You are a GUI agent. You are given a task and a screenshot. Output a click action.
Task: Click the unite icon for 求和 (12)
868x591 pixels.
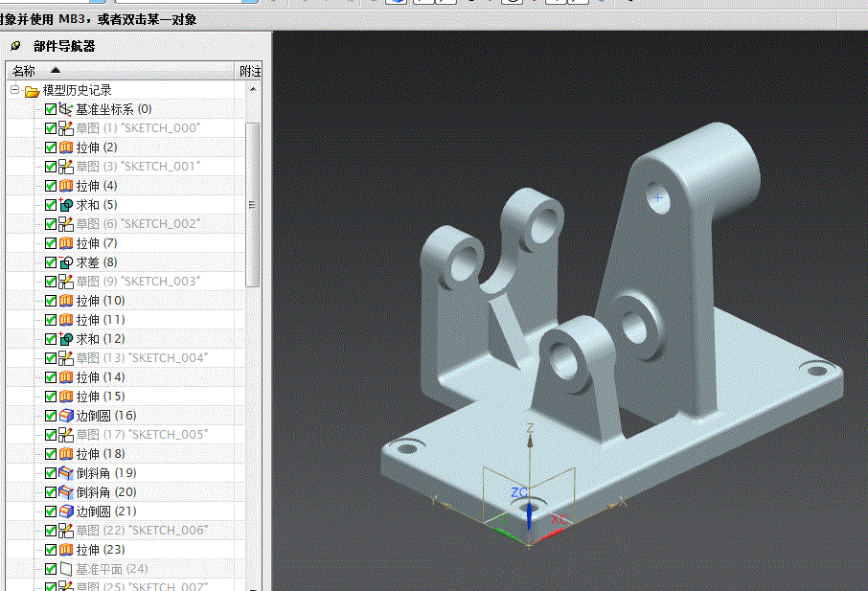pos(66,339)
